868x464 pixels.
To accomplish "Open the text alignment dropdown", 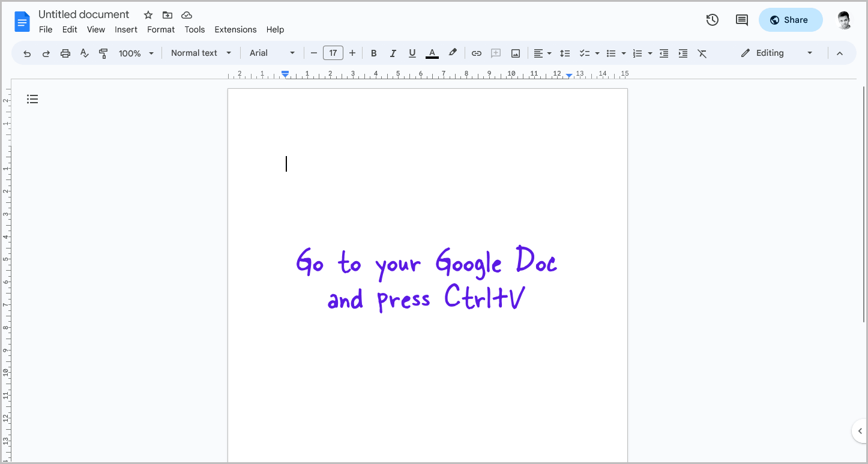I will [x=543, y=53].
